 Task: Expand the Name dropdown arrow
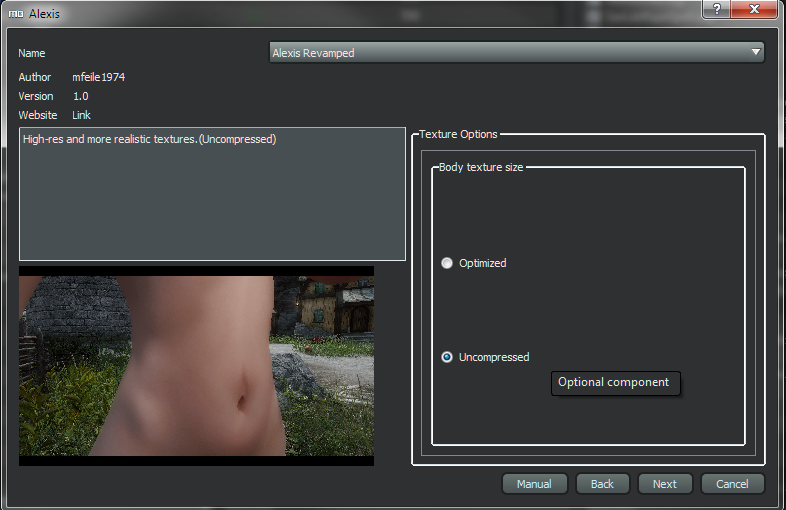point(756,53)
